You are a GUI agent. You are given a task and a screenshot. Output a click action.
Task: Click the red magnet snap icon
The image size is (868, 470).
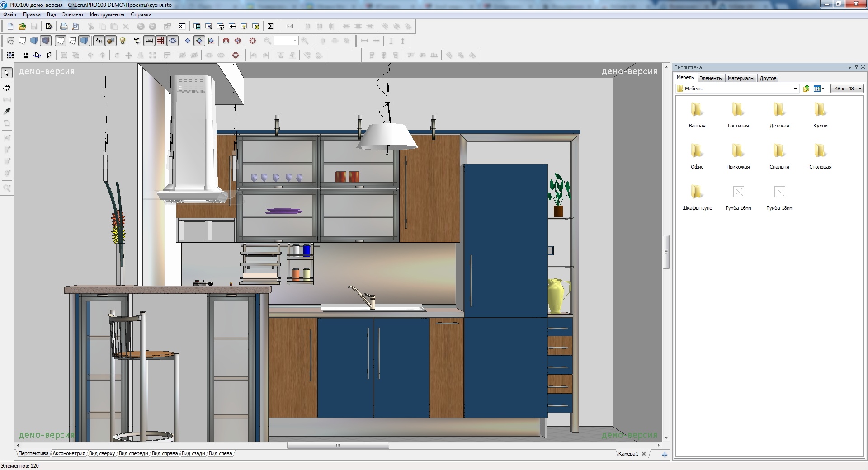(x=226, y=41)
